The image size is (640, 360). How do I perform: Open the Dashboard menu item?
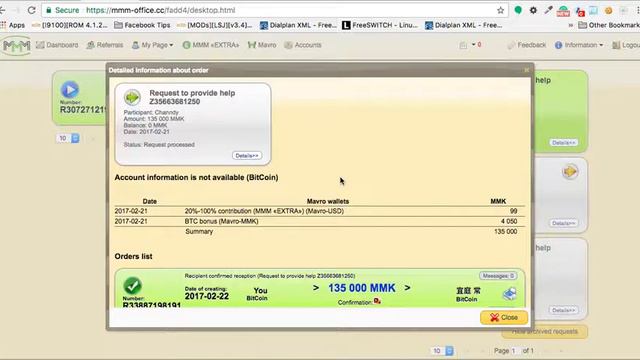(57, 45)
